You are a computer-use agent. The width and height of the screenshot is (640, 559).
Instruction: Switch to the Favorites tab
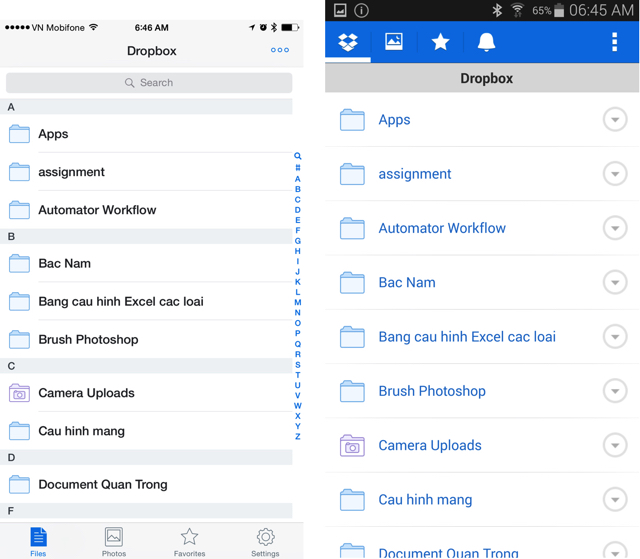(189, 542)
